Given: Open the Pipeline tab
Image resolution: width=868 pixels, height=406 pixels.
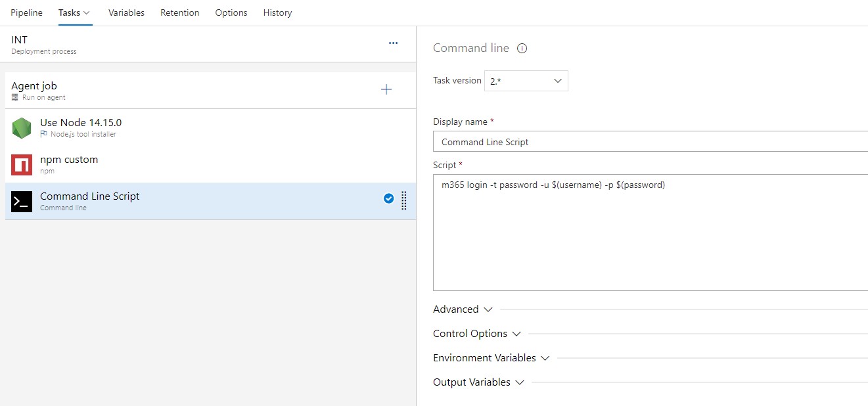Looking at the screenshot, I should click(26, 12).
